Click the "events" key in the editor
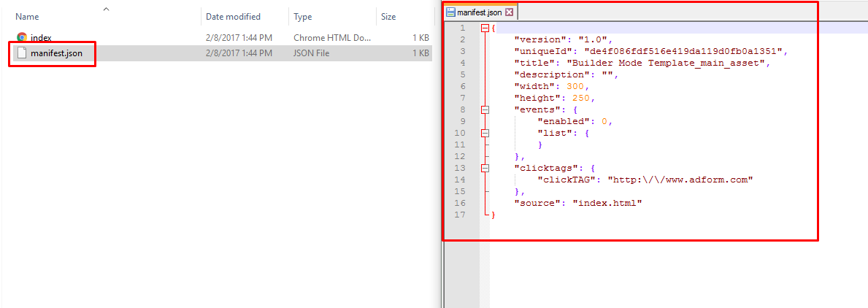Viewport: 868px width, 308px height. [x=537, y=109]
